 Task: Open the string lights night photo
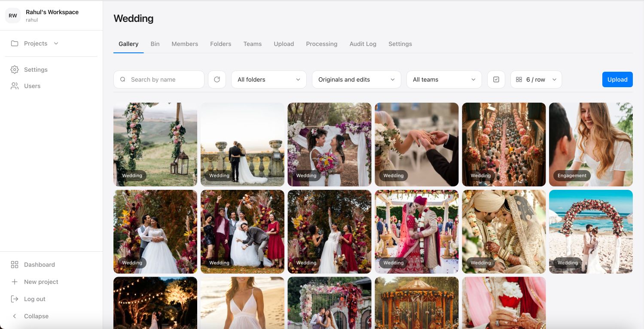(155, 303)
